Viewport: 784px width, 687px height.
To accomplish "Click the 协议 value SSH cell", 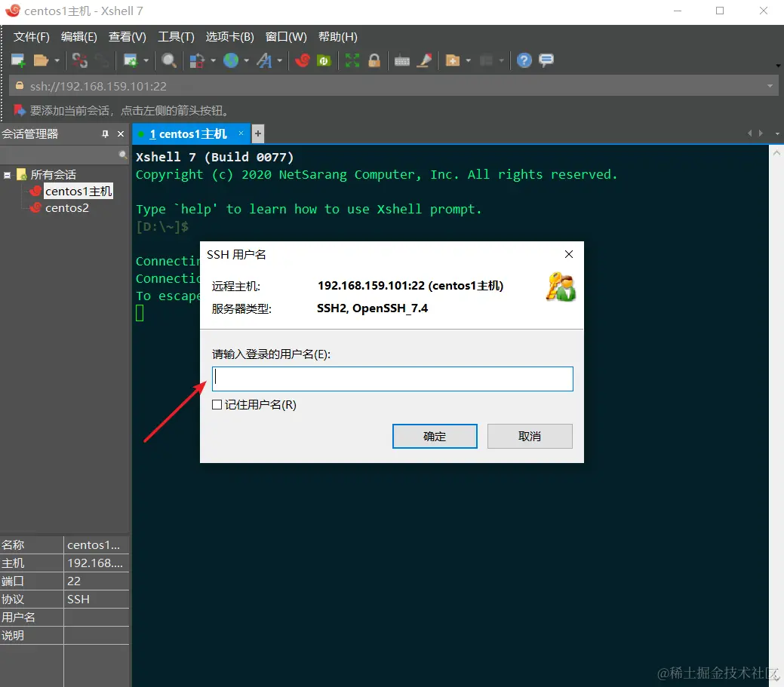I will [97, 599].
